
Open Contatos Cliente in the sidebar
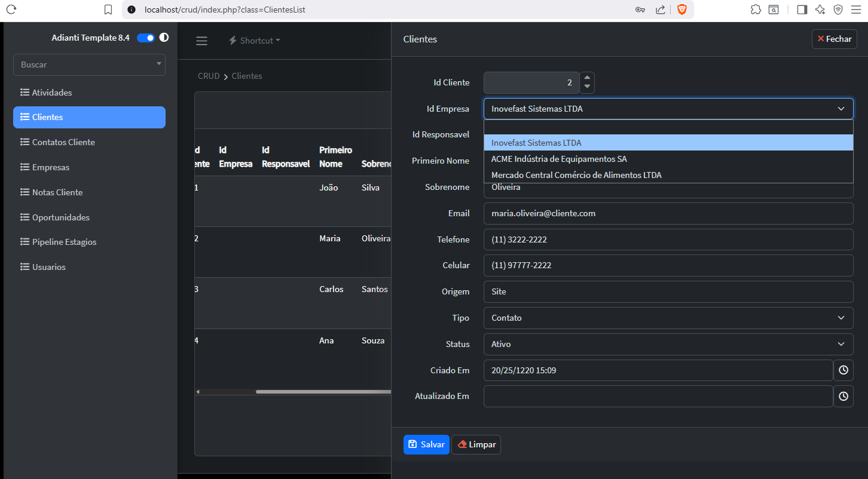89,142
